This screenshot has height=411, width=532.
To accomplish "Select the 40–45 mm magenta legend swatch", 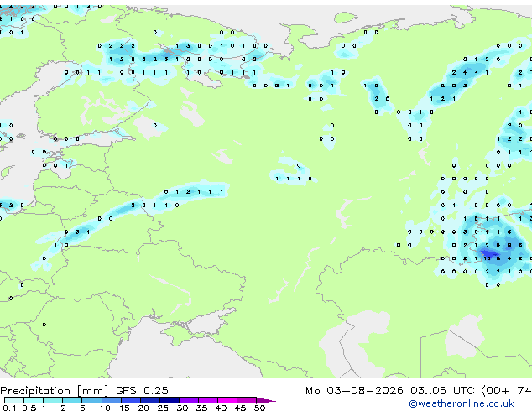I will click(x=227, y=400).
